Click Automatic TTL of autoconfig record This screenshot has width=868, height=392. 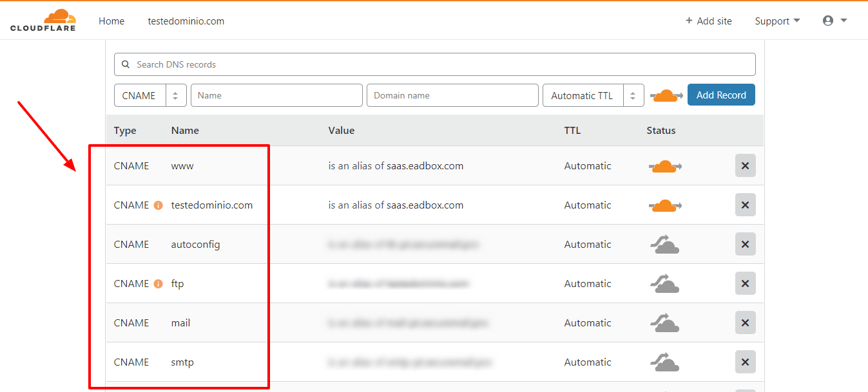588,245
